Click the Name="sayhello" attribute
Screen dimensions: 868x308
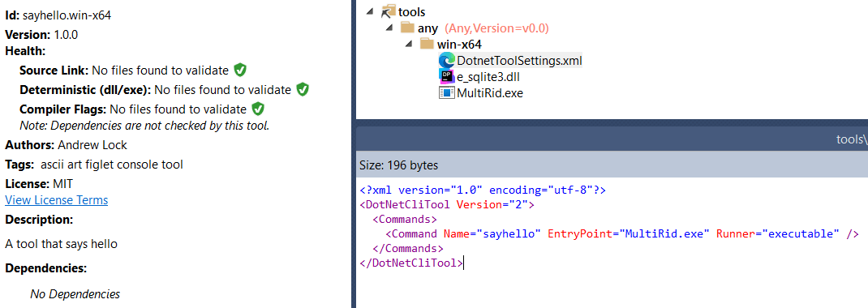click(x=492, y=233)
